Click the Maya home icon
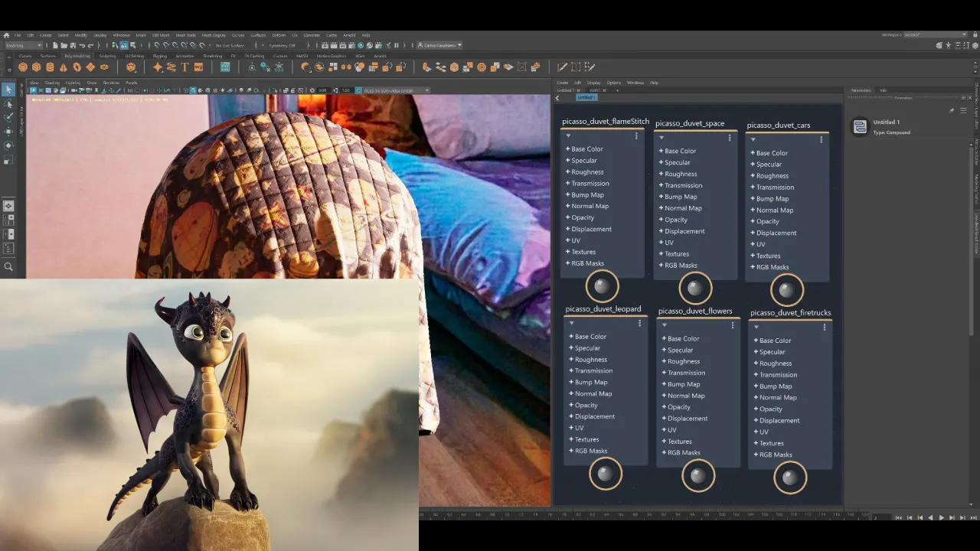The width and height of the screenshot is (980, 551). click(6, 35)
